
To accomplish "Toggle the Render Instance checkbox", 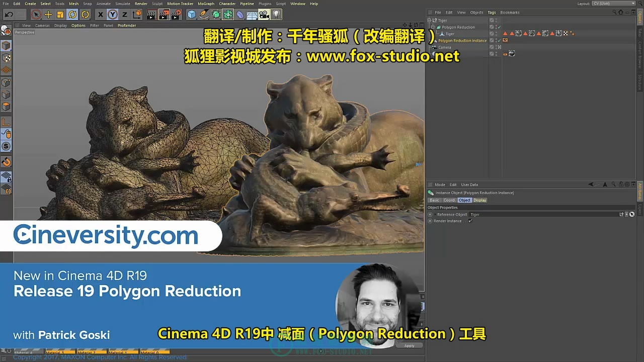I will [470, 221].
